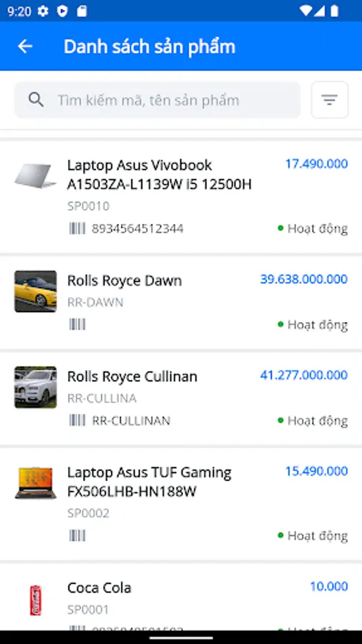
Task: Select the Asus Vivobook laptop image
Action: (x=36, y=176)
